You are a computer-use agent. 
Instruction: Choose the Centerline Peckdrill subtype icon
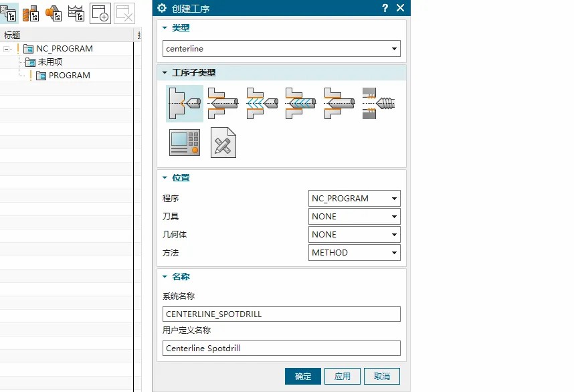coord(262,104)
